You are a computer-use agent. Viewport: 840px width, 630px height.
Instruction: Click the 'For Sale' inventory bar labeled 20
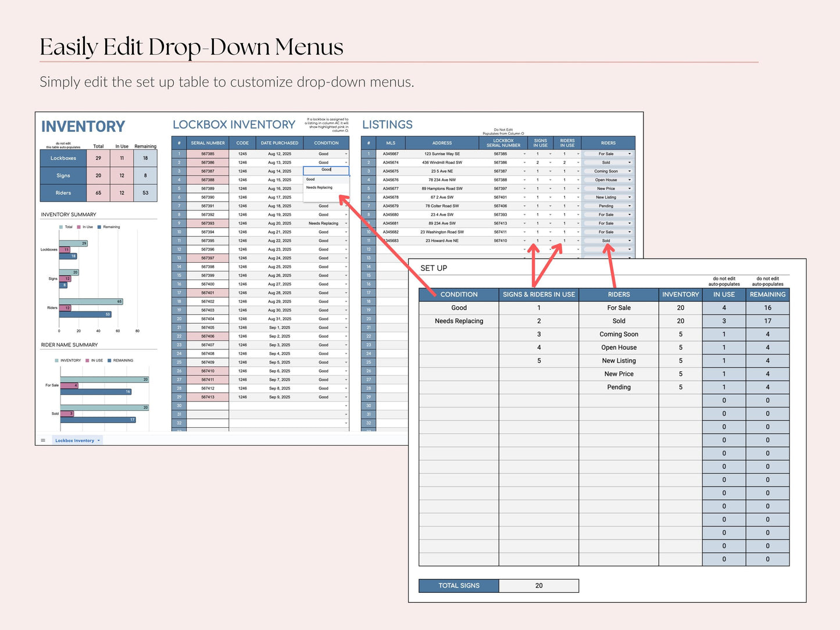pos(105,380)
